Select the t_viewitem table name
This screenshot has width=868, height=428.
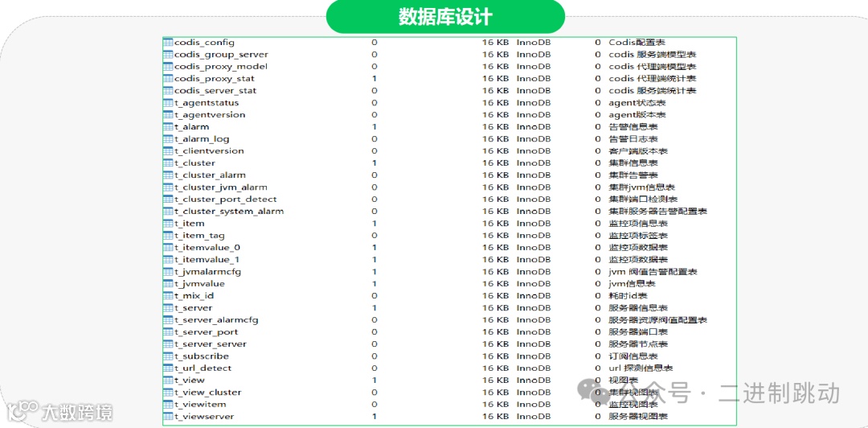(x=200, y=405)
